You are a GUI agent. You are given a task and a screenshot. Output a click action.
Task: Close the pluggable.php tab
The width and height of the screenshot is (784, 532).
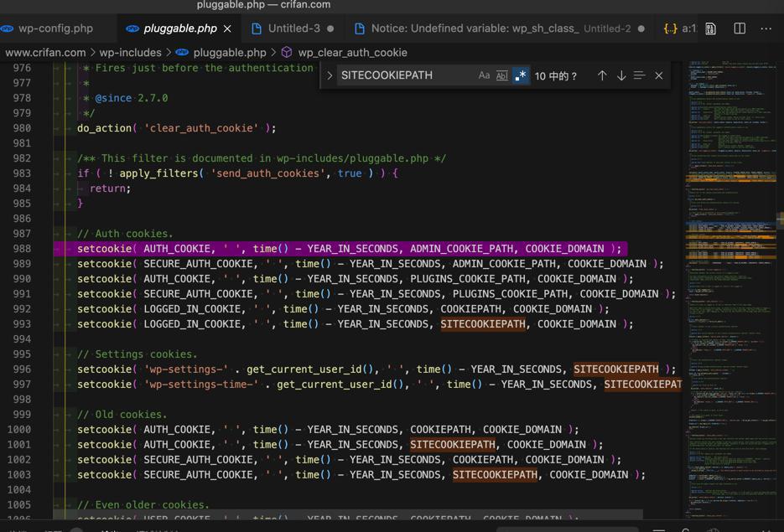(x=227, y=28)
